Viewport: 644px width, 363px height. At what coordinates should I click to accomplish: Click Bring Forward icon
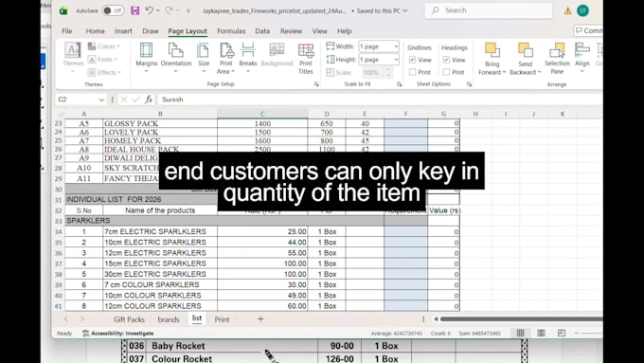click(492, 50)
